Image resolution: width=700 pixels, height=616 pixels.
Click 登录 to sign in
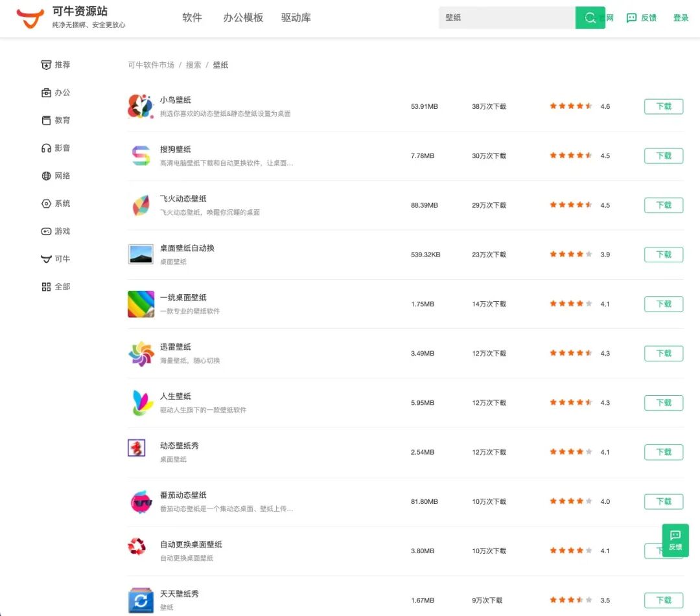[681, 18]
